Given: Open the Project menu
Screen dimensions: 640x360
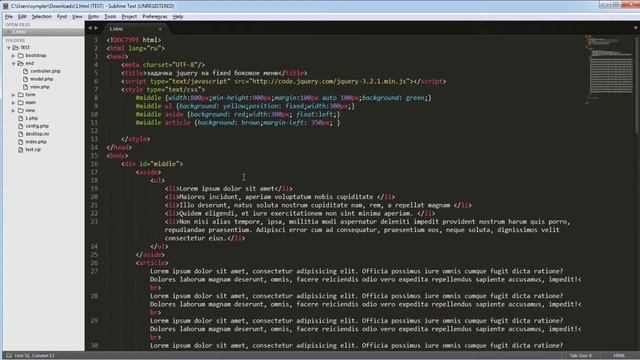Looking at the screenshot, I should 129,17.
